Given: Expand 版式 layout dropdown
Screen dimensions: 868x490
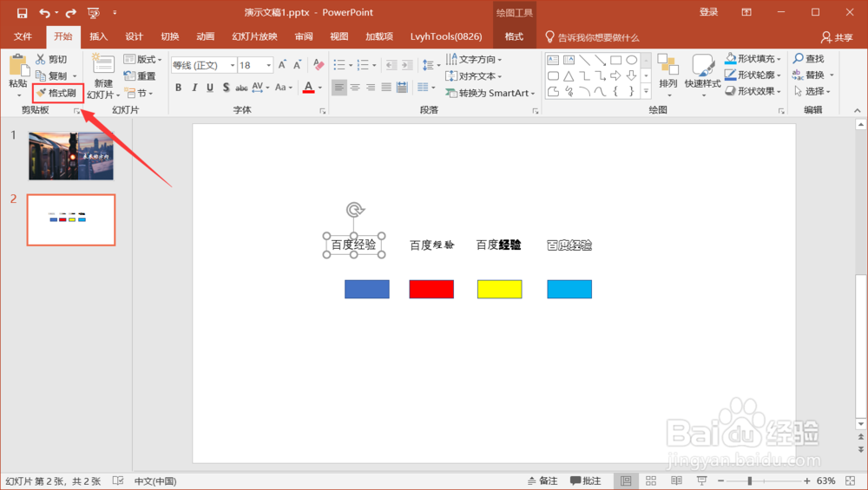Looking at the screenshot, I should [x=143, y=59].
